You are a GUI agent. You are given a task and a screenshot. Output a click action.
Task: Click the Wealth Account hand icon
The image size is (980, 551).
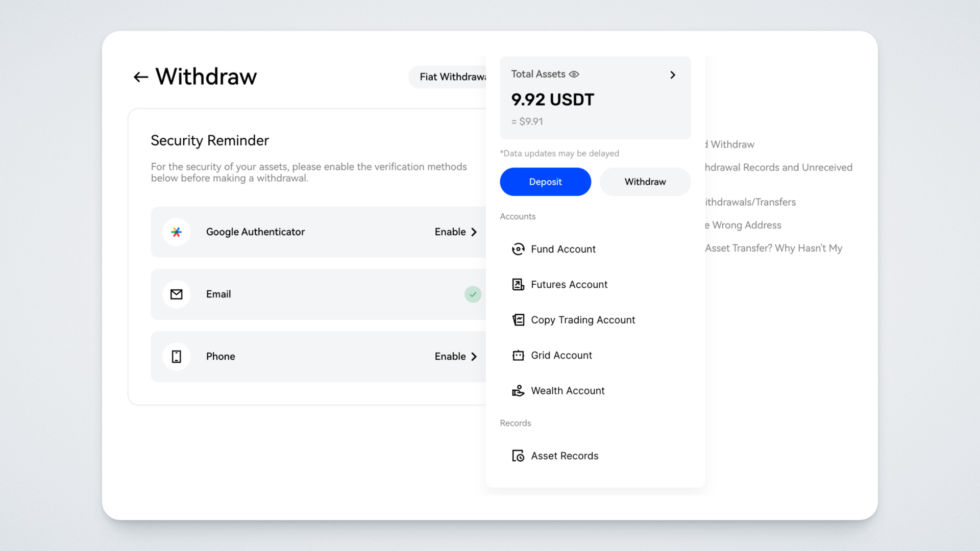518,391
